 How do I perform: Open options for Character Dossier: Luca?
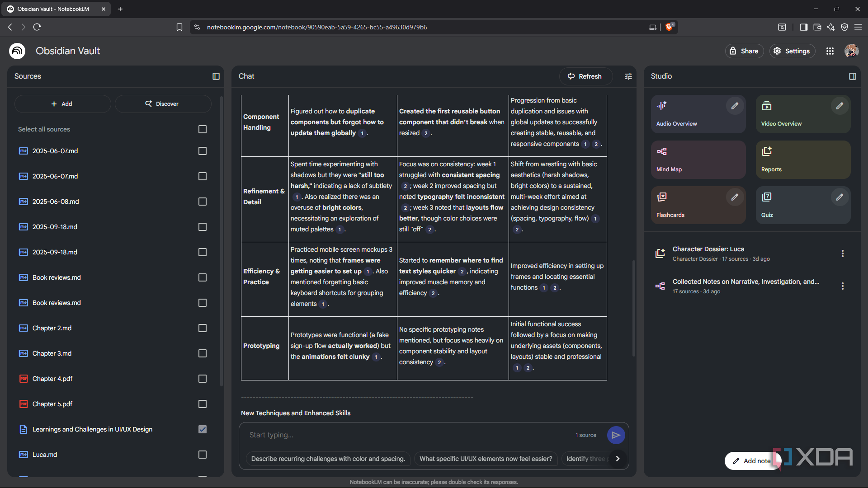click(842, 253)
